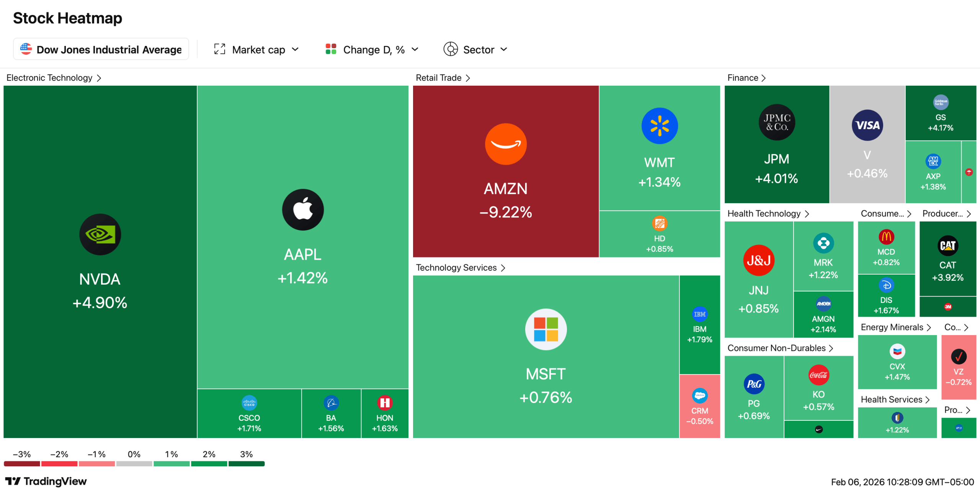Expand the Electronic Technology sector
Image resolution: width=980 pixels, height=495 pixels.
54,78
